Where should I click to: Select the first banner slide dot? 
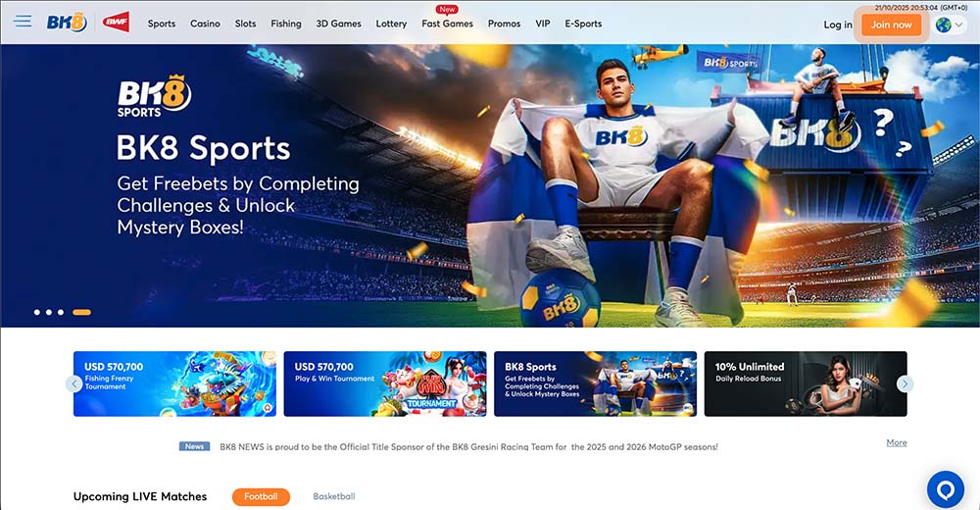[x=37, y=312]
